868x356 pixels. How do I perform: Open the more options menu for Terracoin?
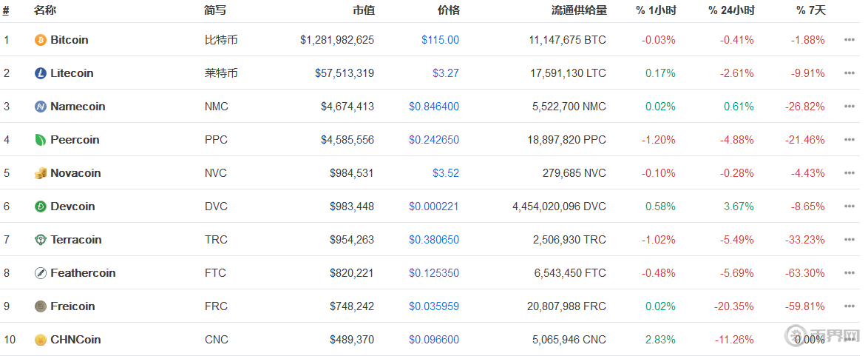850,240
